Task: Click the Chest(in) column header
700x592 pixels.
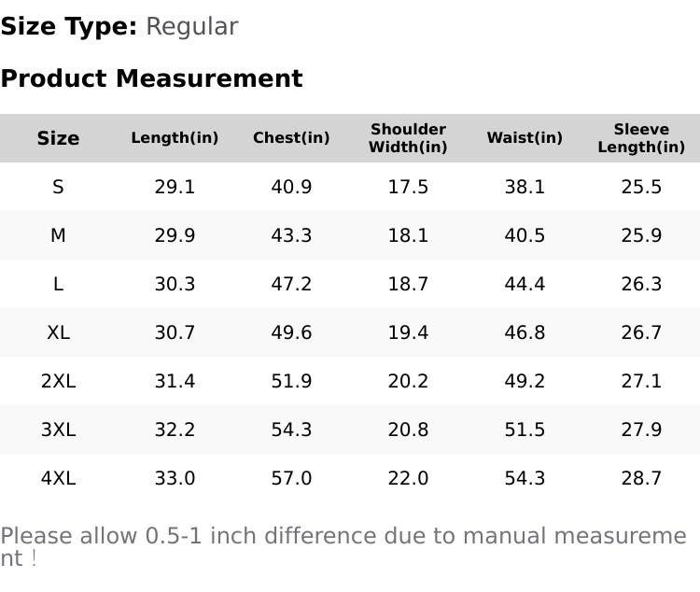Action: [x=291, y=138]
